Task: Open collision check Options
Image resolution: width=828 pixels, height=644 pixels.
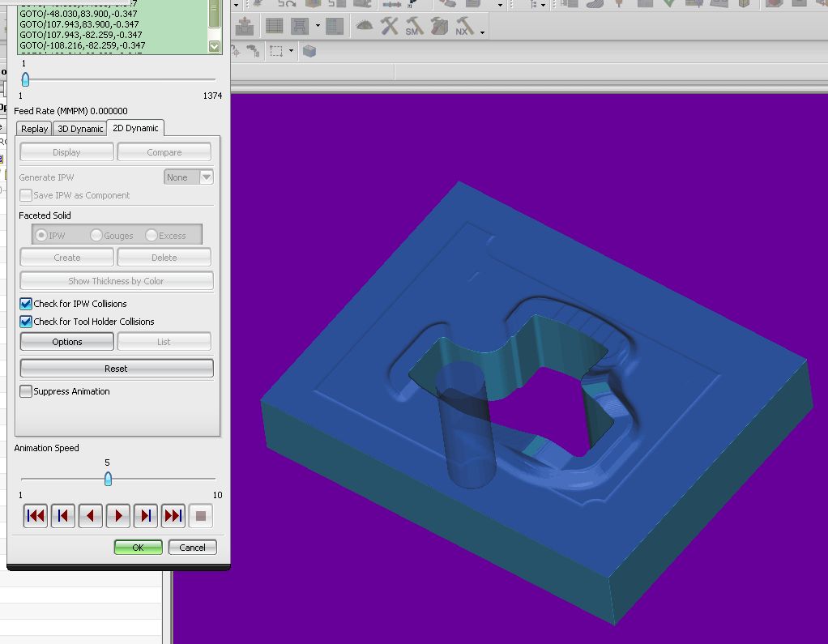Action: [x=66, y=342]
